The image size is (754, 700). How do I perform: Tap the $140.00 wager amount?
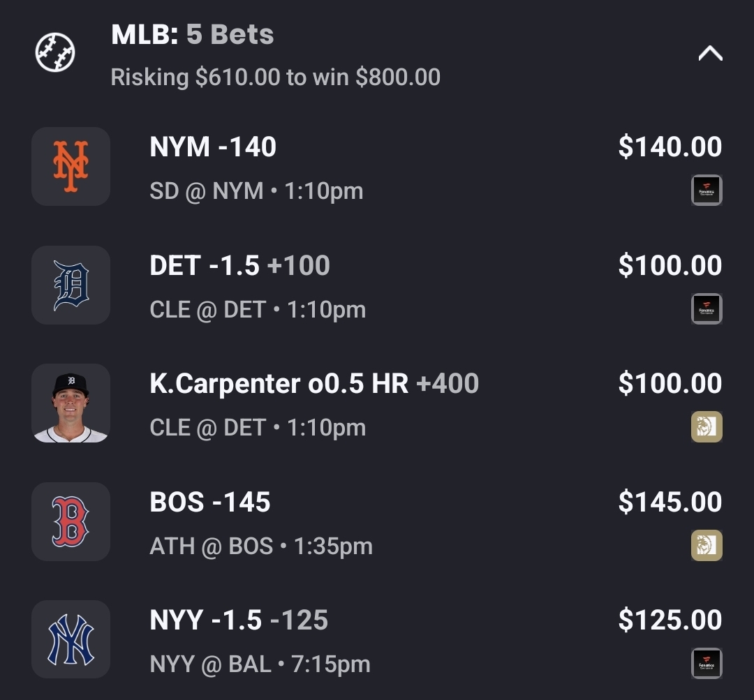670,147
